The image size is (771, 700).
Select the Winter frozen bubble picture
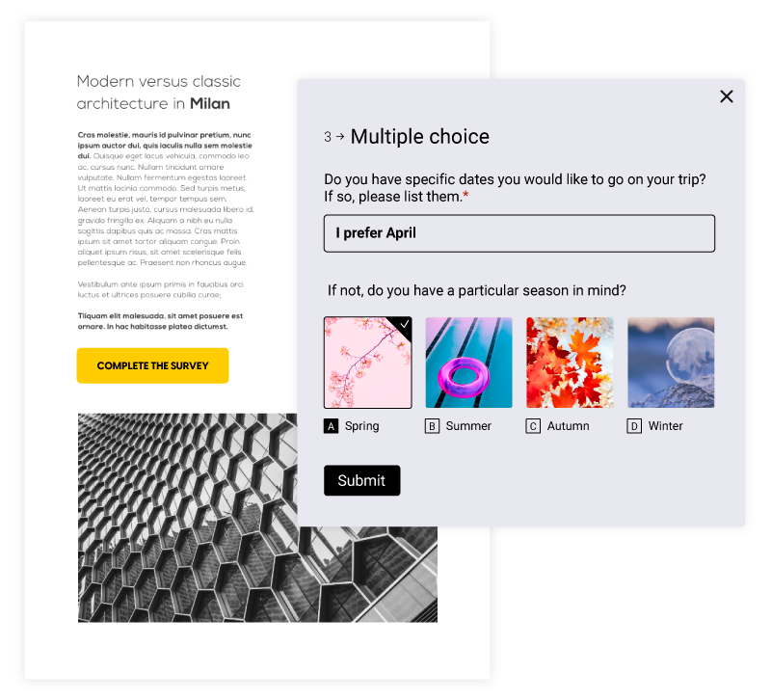point(671,363)
